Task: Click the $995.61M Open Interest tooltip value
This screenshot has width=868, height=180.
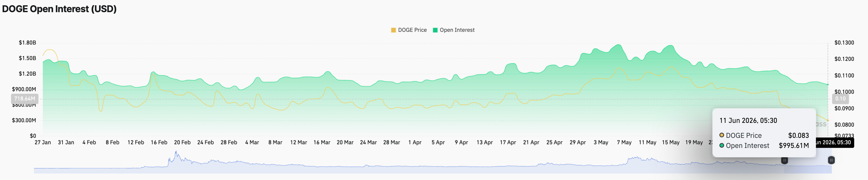Action: point(793,146)
